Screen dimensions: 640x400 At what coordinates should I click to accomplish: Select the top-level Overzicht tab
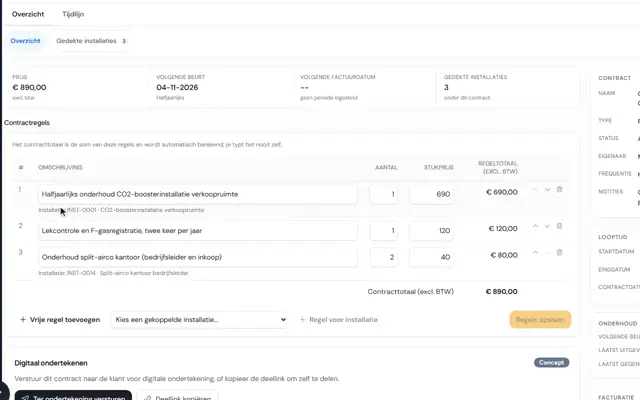(x=28, y=14)
